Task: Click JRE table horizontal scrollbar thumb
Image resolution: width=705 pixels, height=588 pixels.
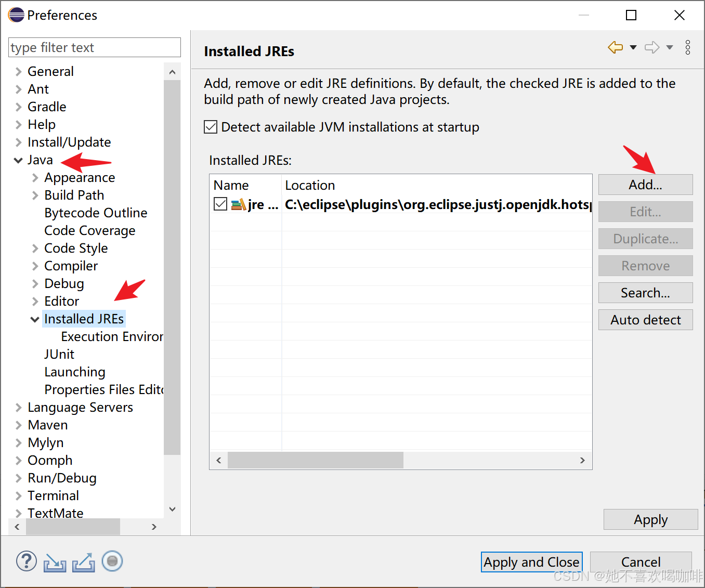Action: click(316, 460)
